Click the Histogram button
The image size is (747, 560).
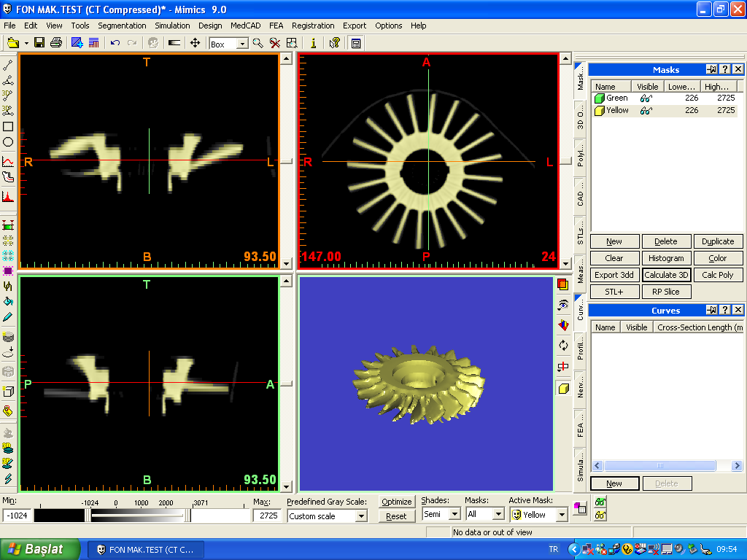point(666,258)
